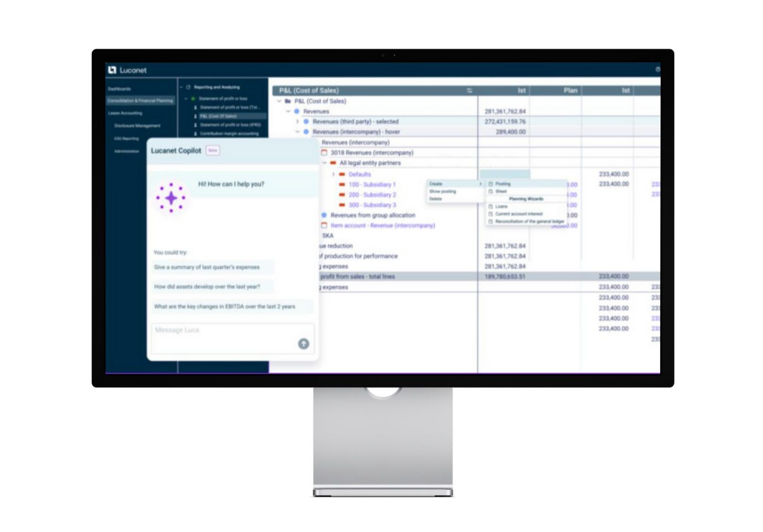
Task: Choose Show posting in the context menu
Action: (455, 191)
